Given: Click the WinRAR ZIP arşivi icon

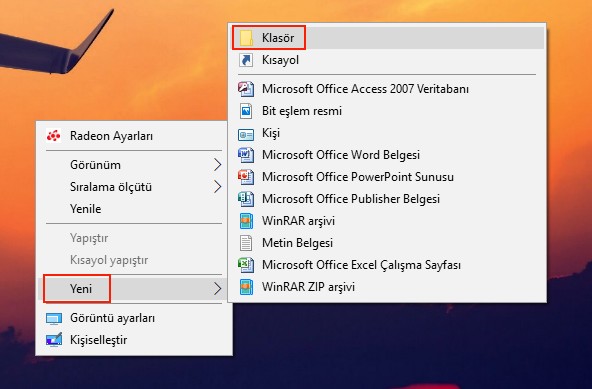Looking at the screenshot, I should tap(246, 287).
